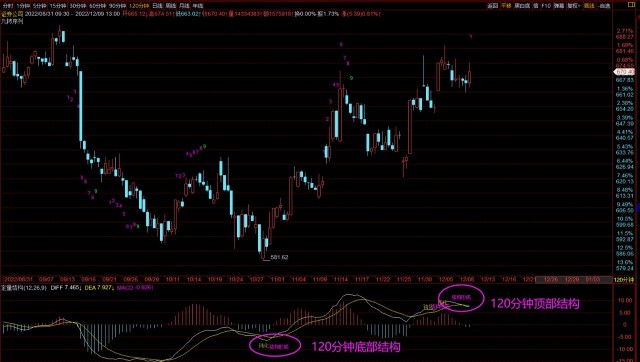Switch to 月线 monthly chart
Screen dimensions: 640x362
(x=184, y=6)
